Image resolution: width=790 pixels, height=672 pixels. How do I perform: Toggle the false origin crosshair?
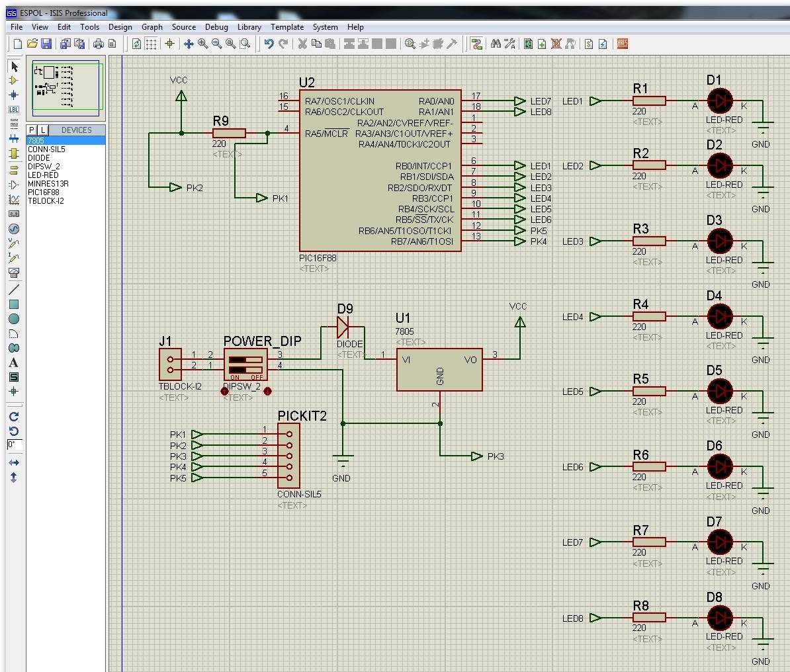pos(170,44)
